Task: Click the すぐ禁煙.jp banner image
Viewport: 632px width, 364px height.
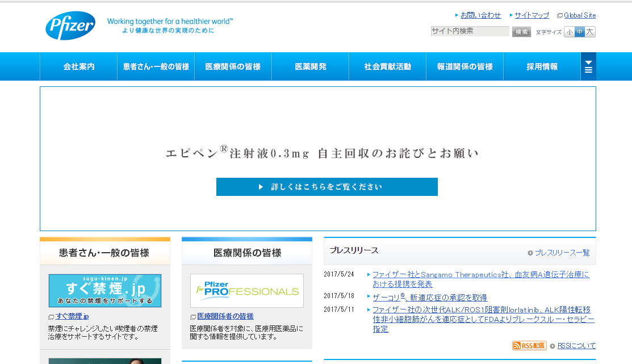Action: [105, 291]
